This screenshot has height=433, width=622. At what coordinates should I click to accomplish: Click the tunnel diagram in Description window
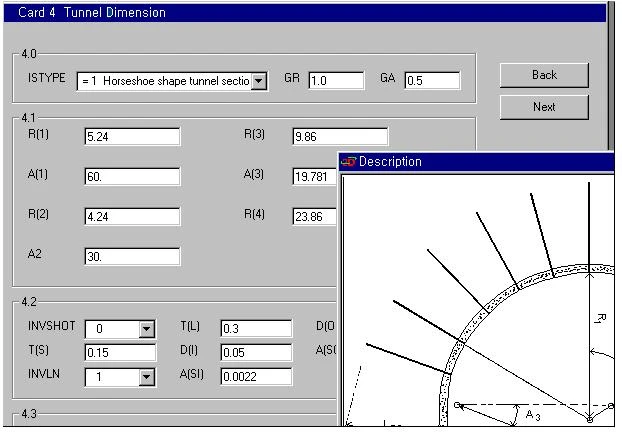(478, 301)
